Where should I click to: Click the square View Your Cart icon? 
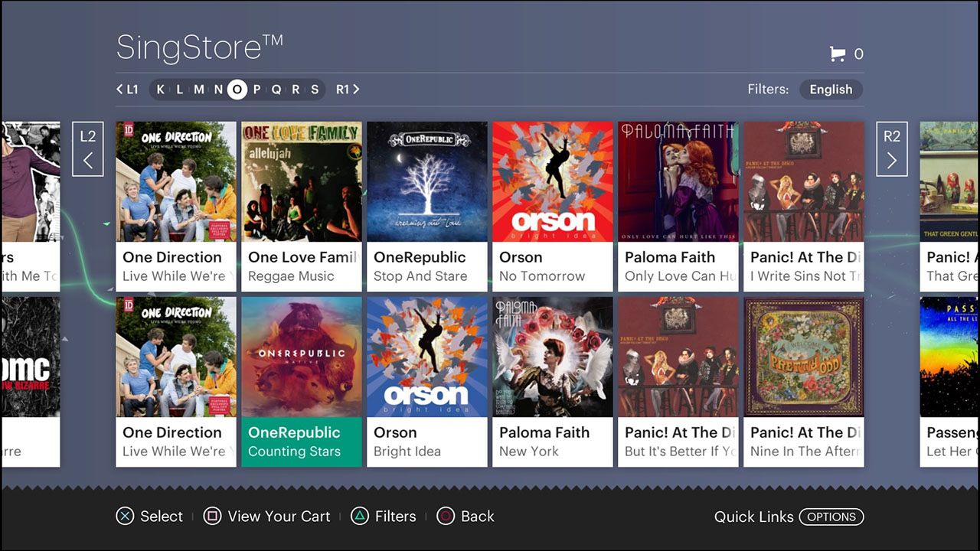(212, 517)
